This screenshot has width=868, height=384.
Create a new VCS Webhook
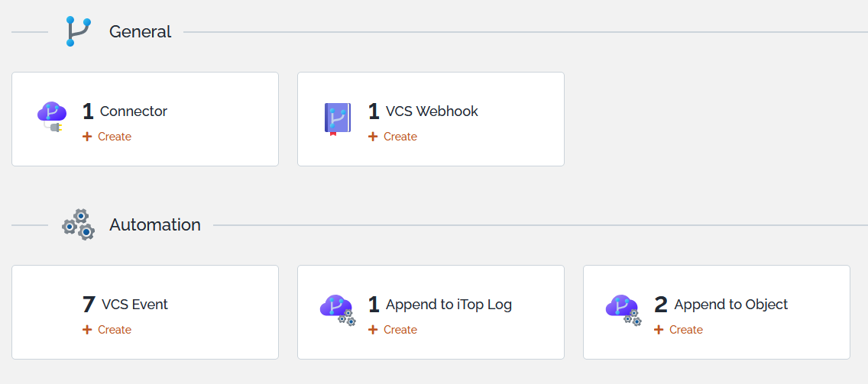393,137
